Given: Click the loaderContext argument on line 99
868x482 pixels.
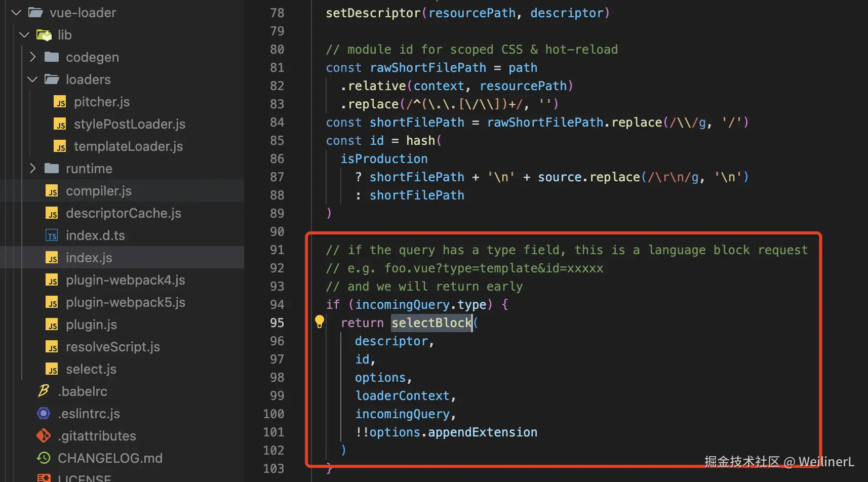Looking at the screenshot, I should [x=402, y=395].
